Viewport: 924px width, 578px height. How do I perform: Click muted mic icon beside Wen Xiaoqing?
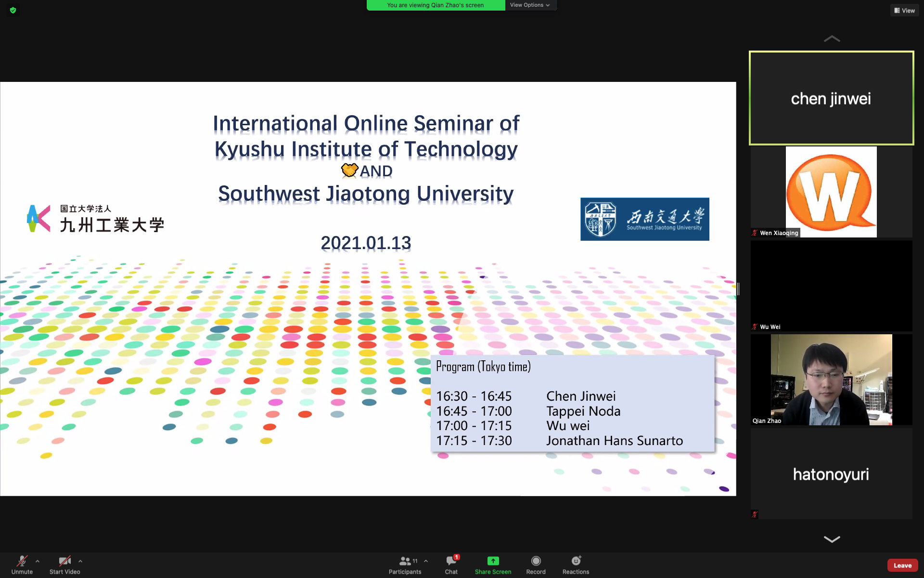tap(755, 233)
